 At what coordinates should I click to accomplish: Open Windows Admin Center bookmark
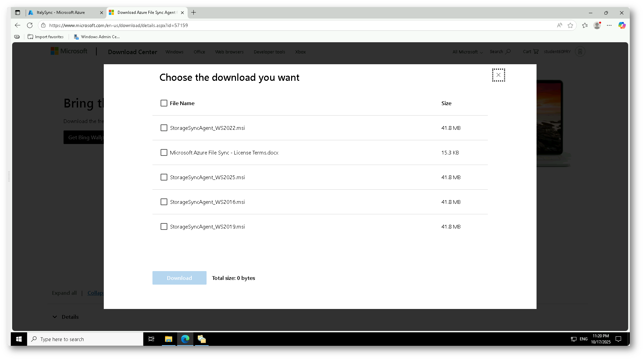pos(97,37)
